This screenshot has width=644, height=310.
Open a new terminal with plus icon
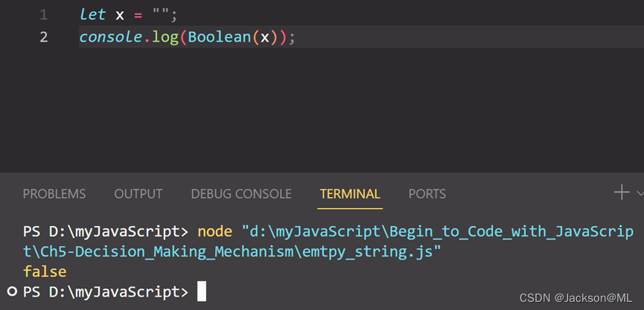pos(621,193)
